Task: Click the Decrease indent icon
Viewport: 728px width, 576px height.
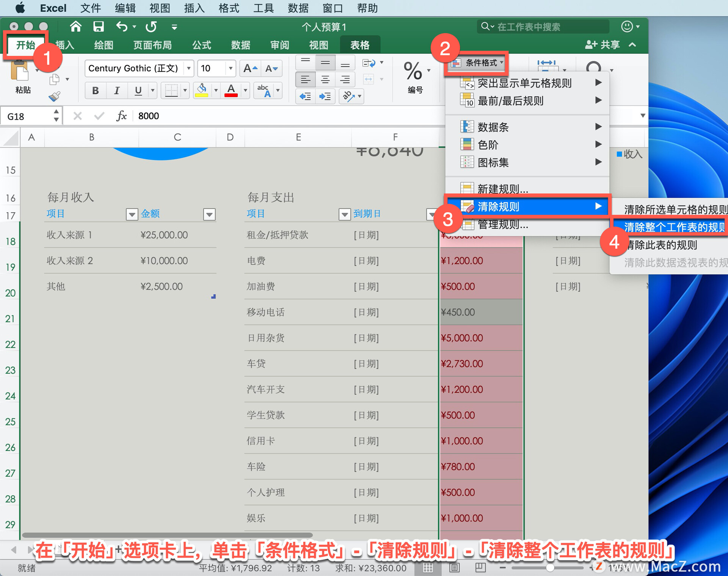Action: (x=305, y=96)
